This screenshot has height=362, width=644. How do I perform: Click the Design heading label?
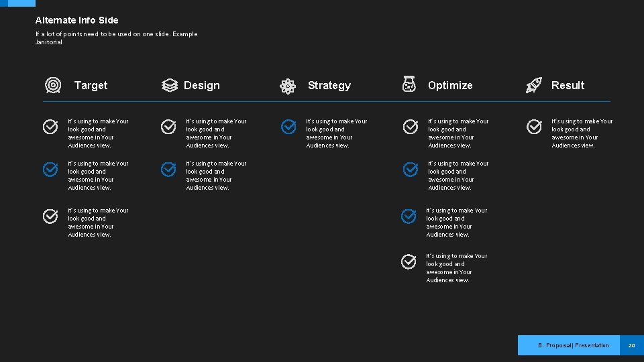201,86
